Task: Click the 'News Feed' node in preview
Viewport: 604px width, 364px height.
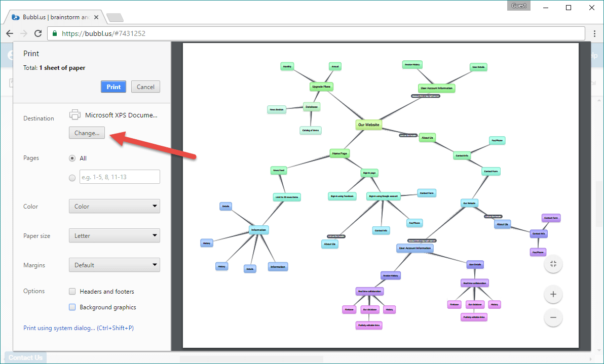Action: click(279, 170)
